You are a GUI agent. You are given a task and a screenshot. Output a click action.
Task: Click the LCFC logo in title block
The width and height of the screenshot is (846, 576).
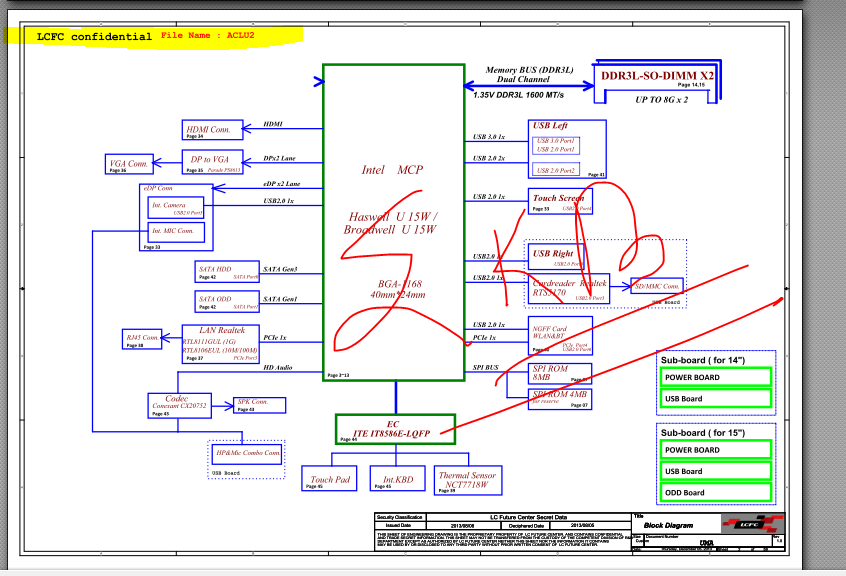point(752,524)
